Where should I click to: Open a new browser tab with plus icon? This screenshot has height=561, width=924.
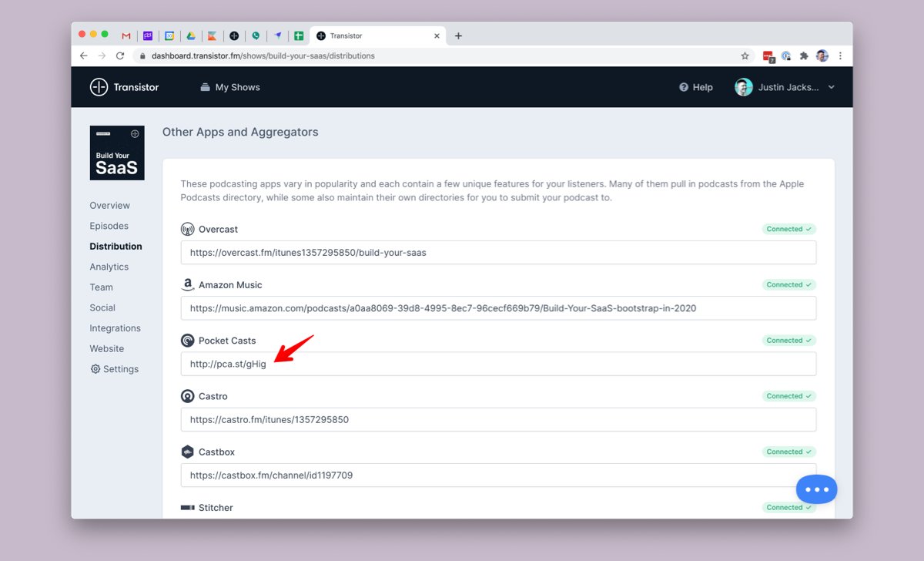(x=458, y=35)
